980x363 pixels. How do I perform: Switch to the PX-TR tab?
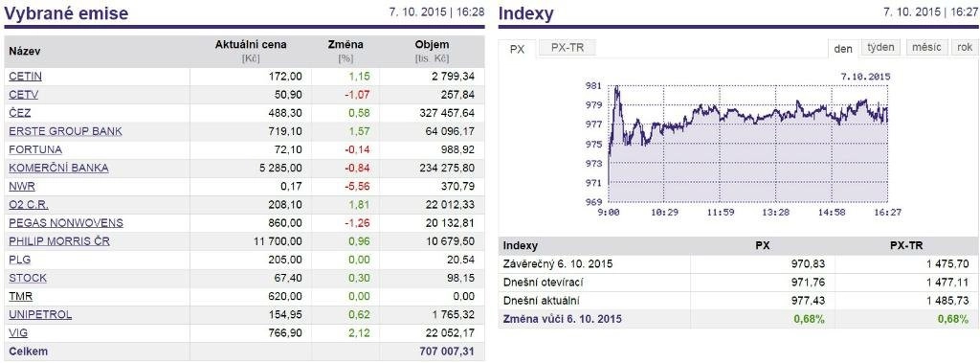[x=568, y=48]
